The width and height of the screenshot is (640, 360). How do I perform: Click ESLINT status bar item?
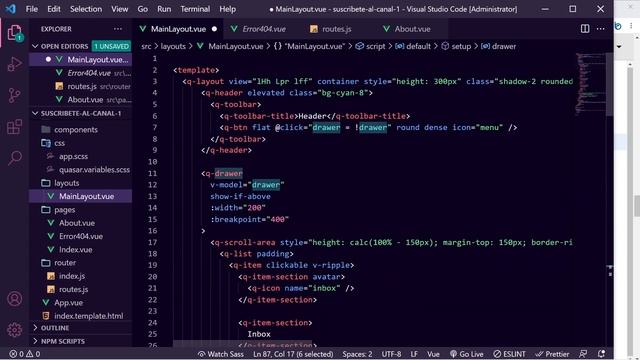point(509,354)
